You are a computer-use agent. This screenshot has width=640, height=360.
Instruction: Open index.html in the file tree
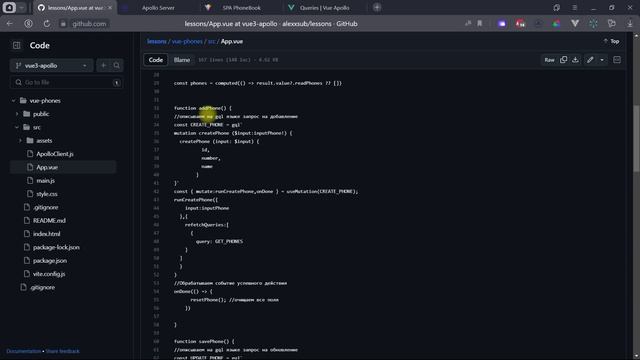click(x=47, y=234)
